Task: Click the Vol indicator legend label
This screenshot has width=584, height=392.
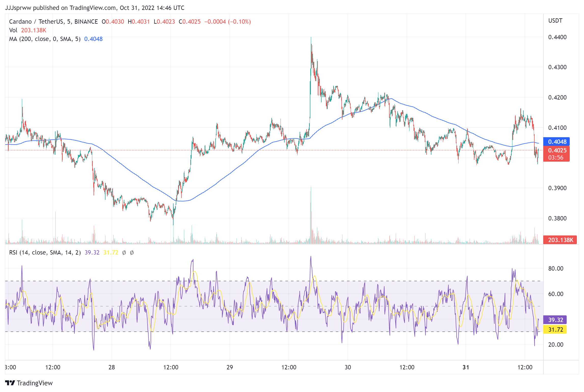Action: coord(13,30)
